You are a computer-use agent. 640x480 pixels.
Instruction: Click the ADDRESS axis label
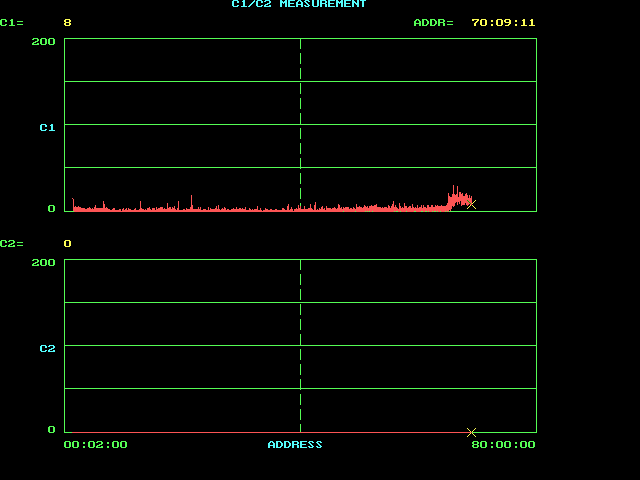pos(295,444)
